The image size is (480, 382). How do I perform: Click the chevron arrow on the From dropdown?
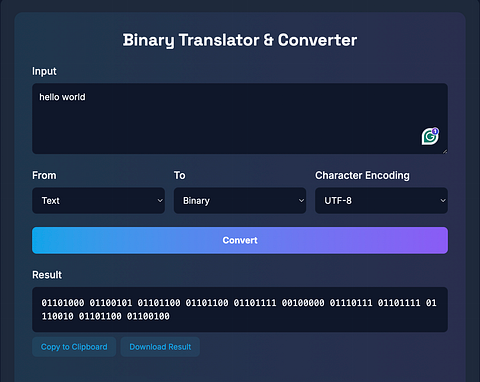point(160,201)
